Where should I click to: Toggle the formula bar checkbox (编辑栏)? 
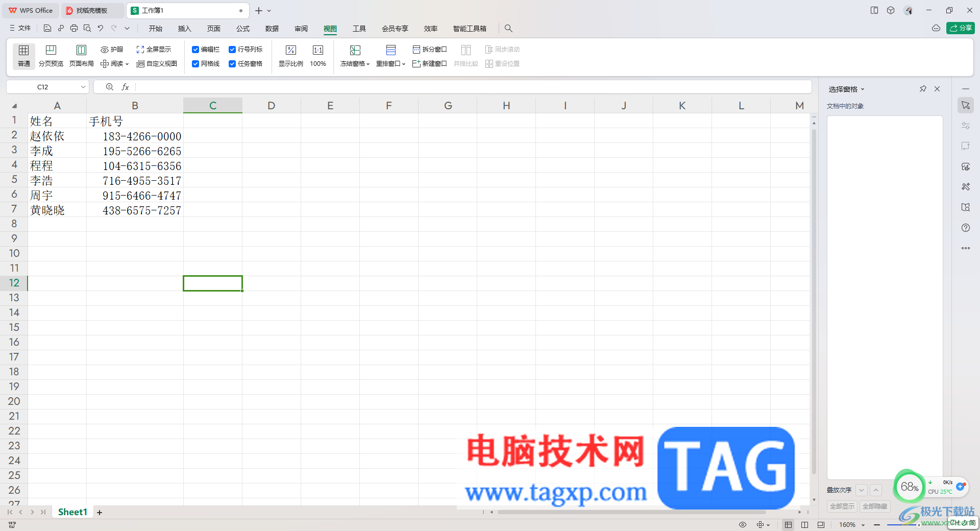click(x=195, y=50)
